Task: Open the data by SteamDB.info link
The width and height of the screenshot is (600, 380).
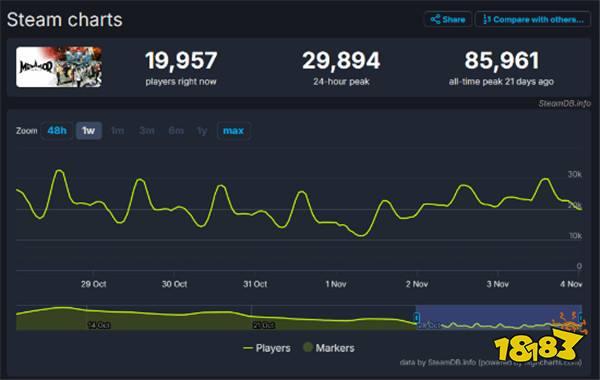Action: pos(491,362)
